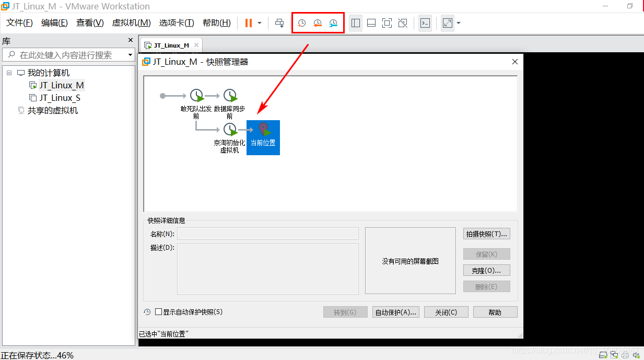This screenshot has width=644, height=360.
Task: Click the 拍摄快照(T)... button
Action: [x=487, y=234]
